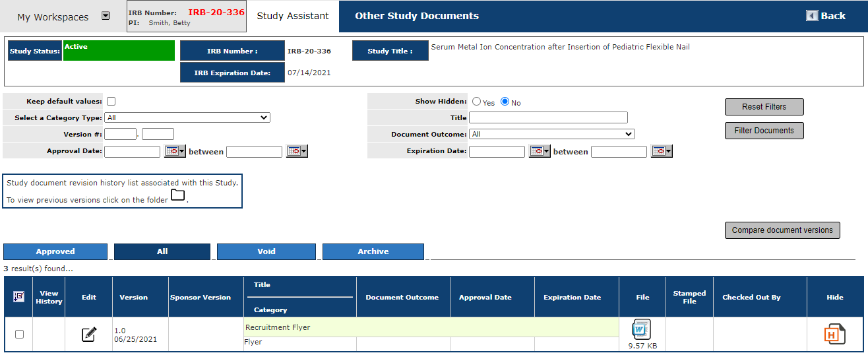Viewport: 868px width, 357px height.
Task: Click the Flyer category cell
Action: point(300,343)
